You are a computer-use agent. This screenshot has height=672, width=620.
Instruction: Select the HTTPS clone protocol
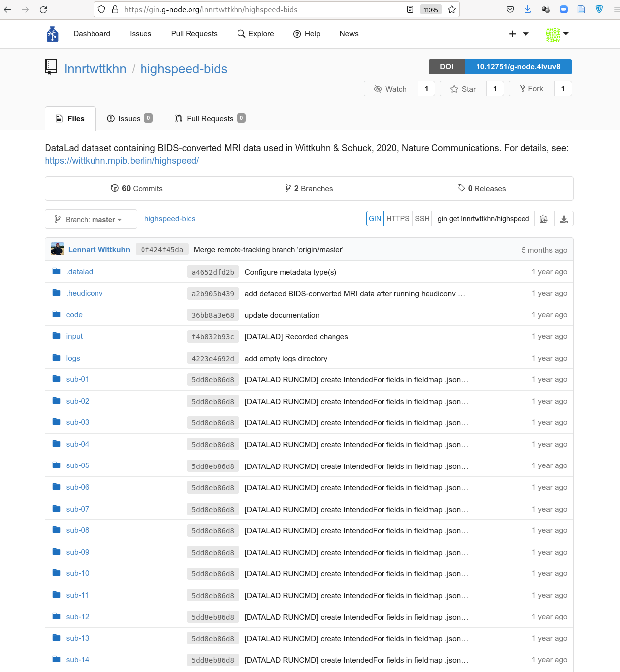tap(398, 219)
